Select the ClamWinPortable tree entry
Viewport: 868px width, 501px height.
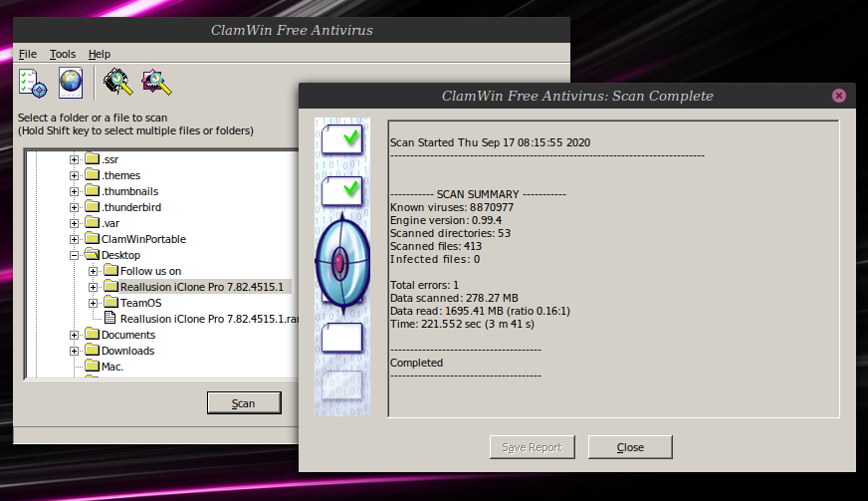click(x=143, y=239)
